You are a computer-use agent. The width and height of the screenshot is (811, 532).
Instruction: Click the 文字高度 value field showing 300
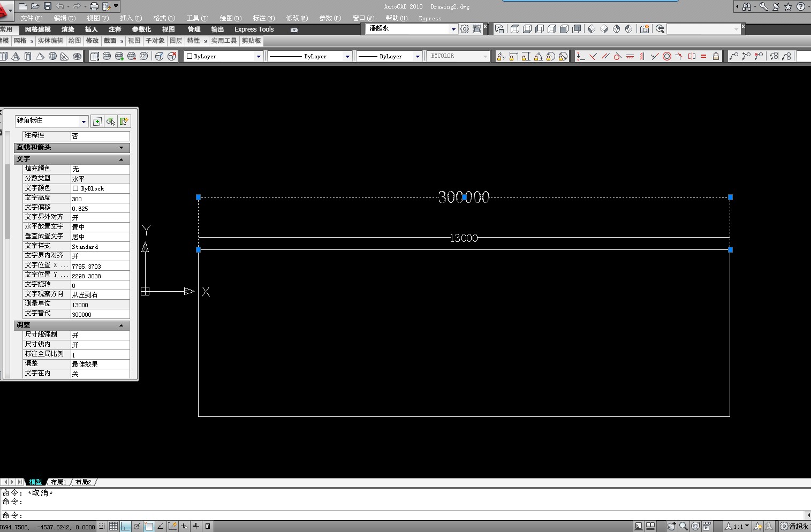(100, 199)
